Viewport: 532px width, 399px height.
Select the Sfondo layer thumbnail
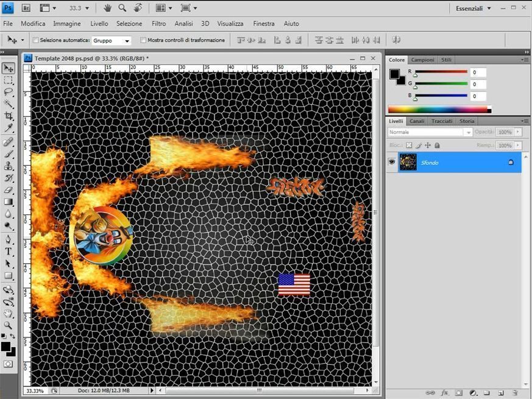tap(408, 162)
